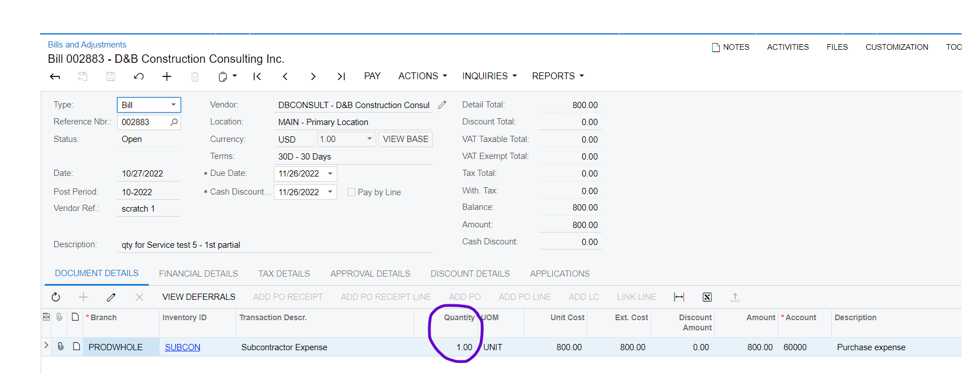
Task: Add a row to details grid
Action: click(83, 297)
